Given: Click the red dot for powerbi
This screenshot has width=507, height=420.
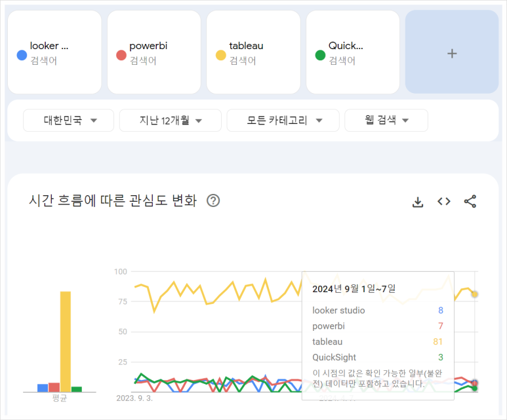Looking at the screenshot, I should click(x=121, y=55).
